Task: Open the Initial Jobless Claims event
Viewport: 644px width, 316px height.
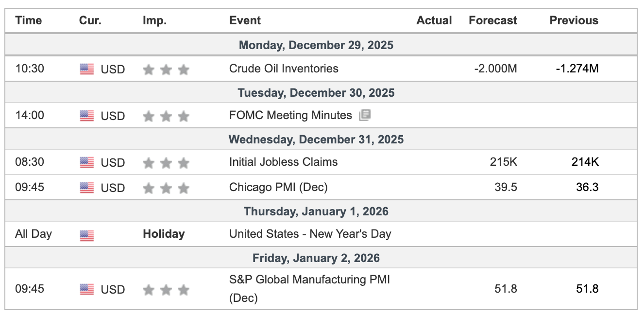Action: [283, 162]
